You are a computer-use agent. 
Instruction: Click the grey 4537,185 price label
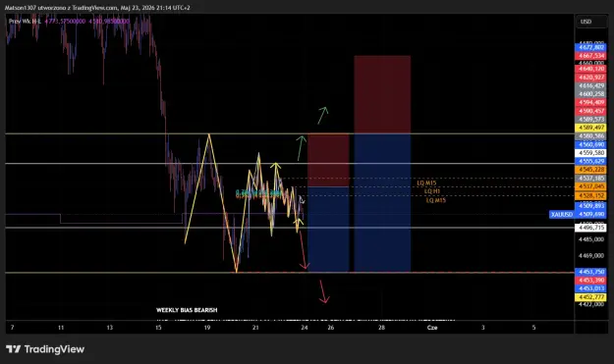[590, 179]
